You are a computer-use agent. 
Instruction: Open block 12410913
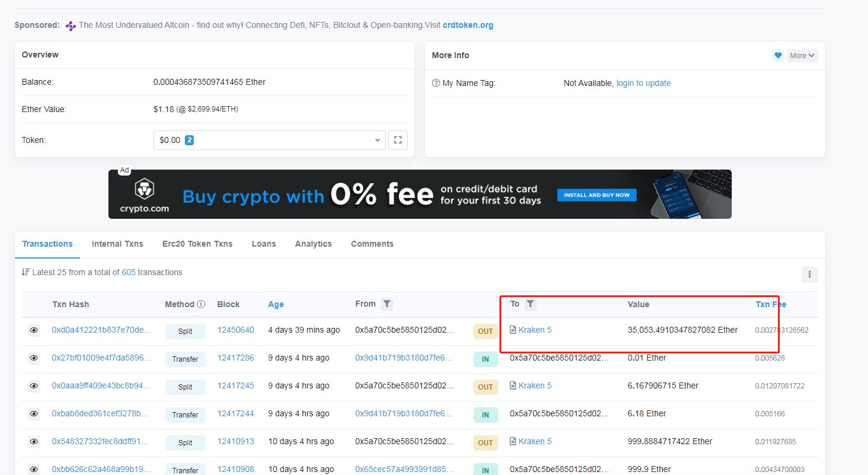(236, 442)
